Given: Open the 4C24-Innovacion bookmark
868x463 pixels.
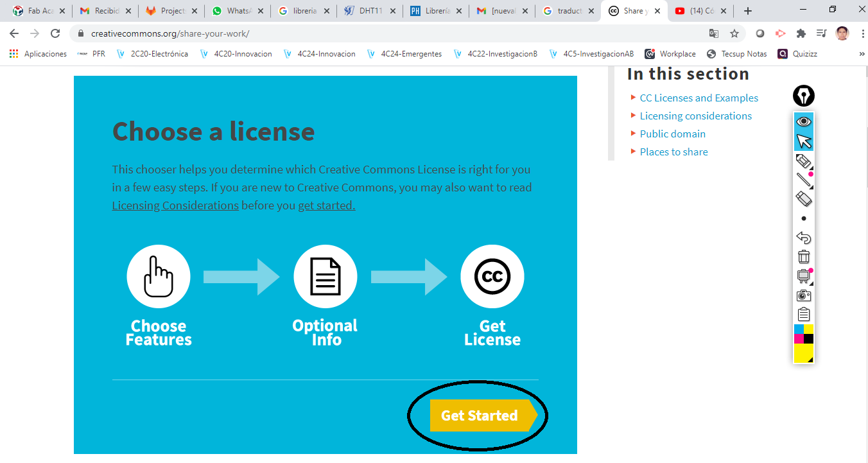Looking at the screenshot, I should pyautogui.click(x=319, y=54).
